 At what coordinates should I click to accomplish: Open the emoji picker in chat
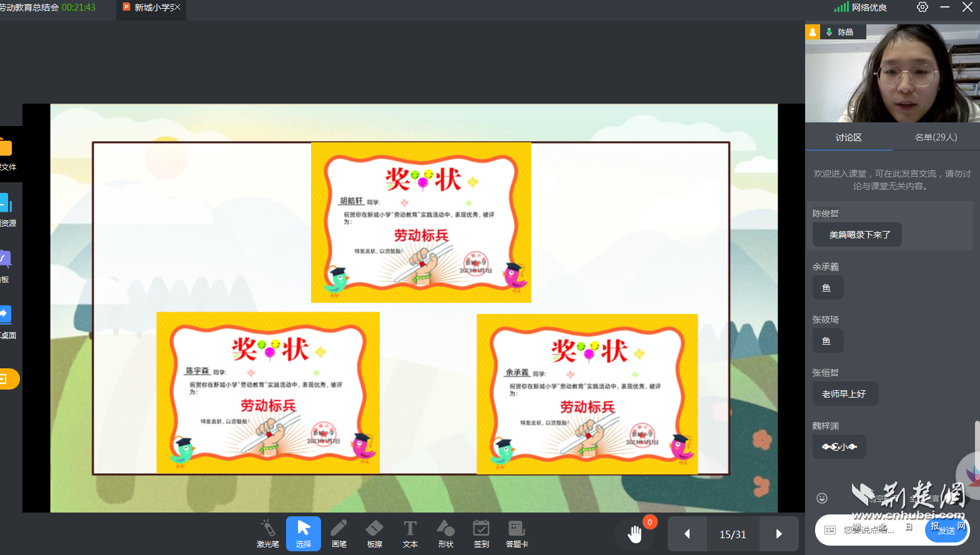(x=822, y=498)
